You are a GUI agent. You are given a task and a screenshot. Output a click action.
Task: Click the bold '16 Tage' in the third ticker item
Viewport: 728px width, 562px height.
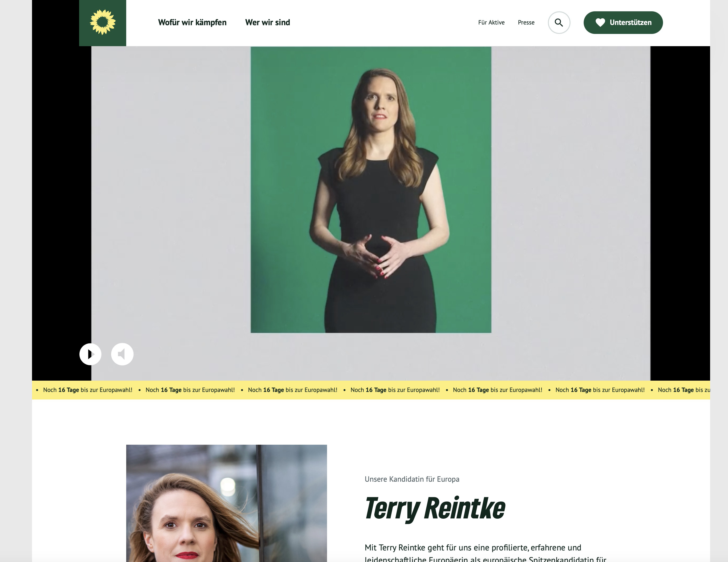click(x=273, y=390)
